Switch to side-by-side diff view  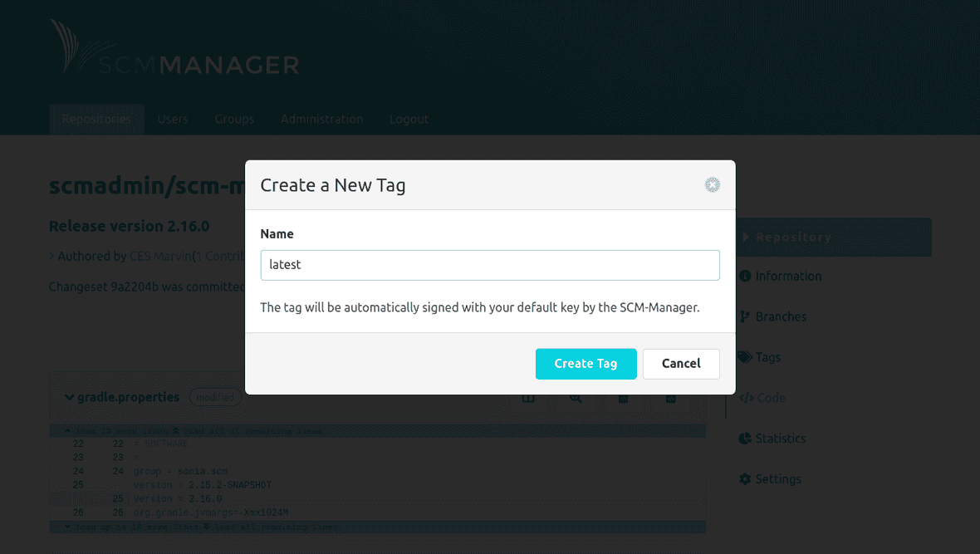528,397
